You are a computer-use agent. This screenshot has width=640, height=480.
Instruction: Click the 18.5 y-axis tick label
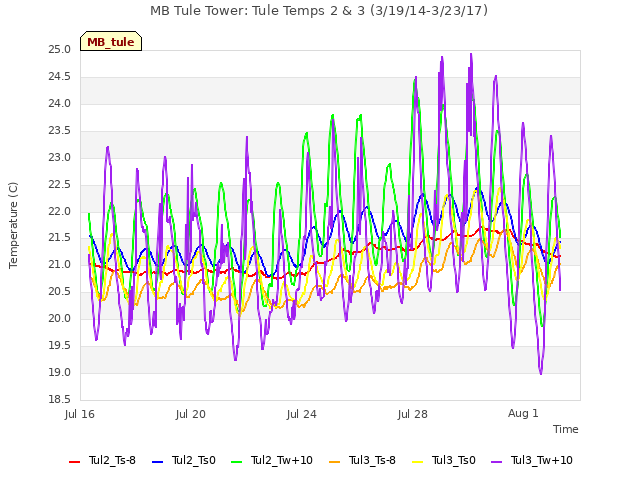point(60,400)
